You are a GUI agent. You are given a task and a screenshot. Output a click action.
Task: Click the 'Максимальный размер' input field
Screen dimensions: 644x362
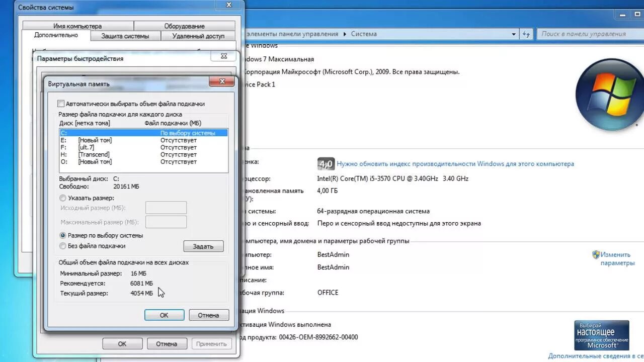[166, 222]
